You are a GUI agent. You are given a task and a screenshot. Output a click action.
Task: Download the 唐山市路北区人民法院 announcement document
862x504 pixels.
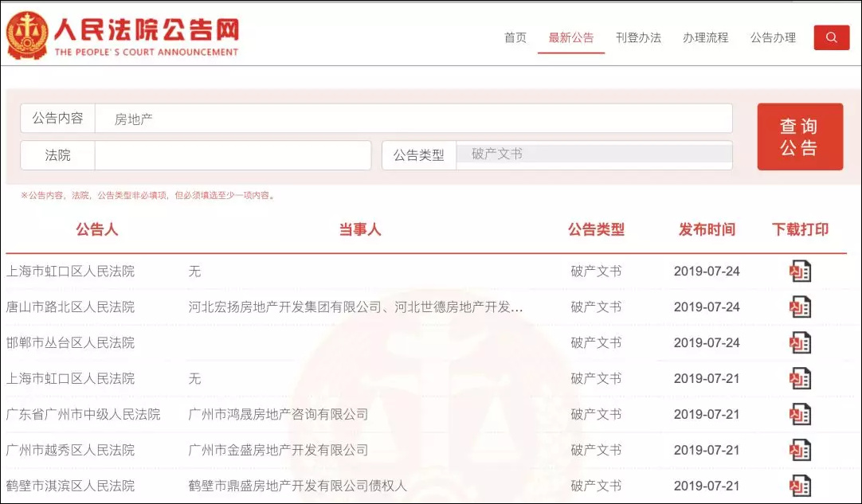pos(801,307)
